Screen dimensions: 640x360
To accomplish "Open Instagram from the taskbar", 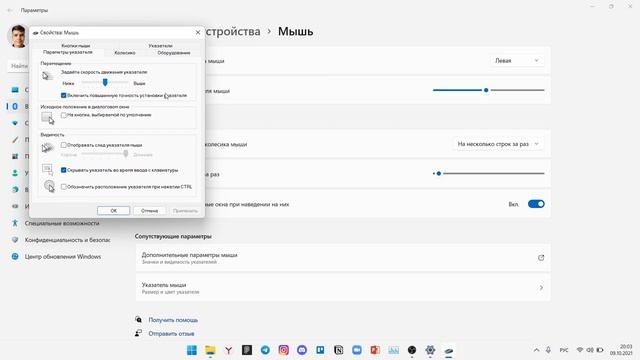I will click(x=284, y=350).
